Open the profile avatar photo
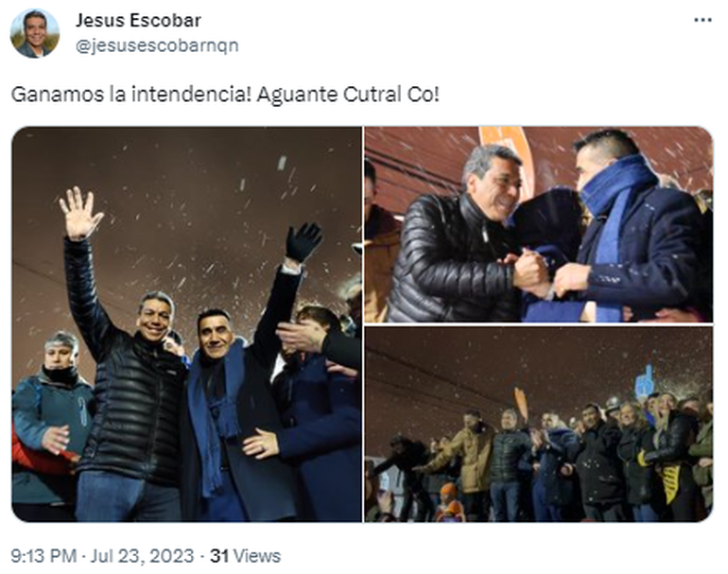Image resolution: width=728 pixels, height=574 pixels. pyautogui.click(x=35, y=33)
